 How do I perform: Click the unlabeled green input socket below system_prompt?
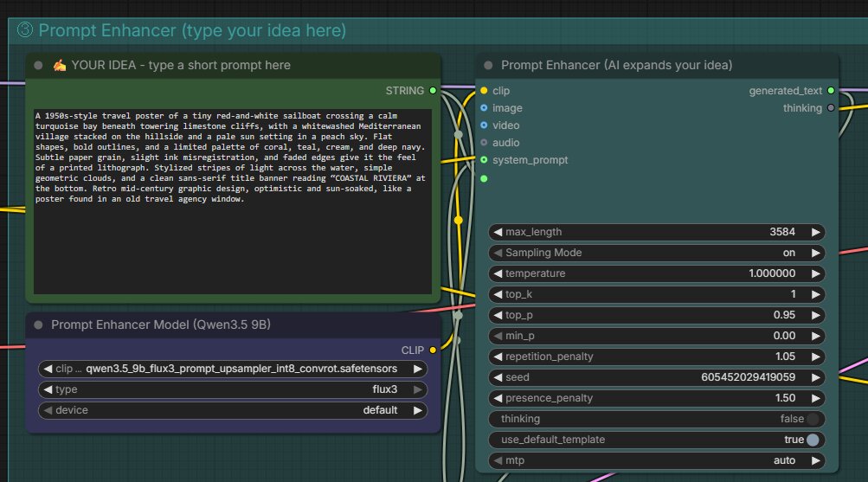pyautogui.click(x=484, y=179)
